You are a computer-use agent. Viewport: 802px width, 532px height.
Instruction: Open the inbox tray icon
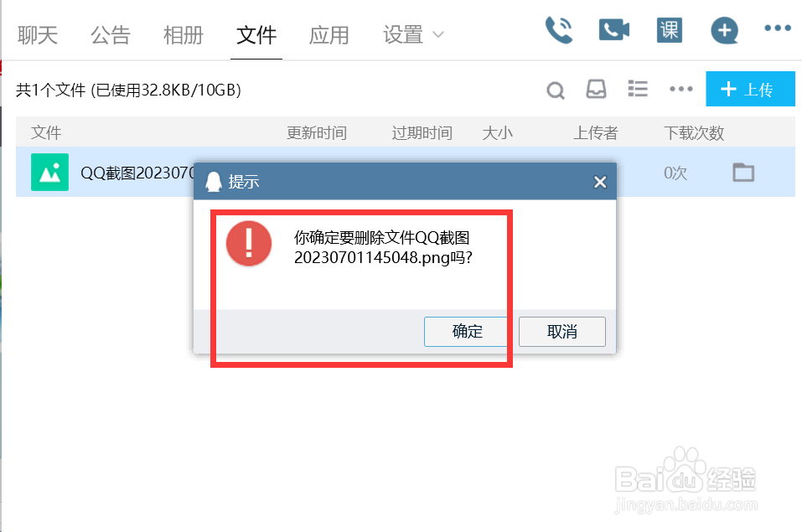[596, 89]
